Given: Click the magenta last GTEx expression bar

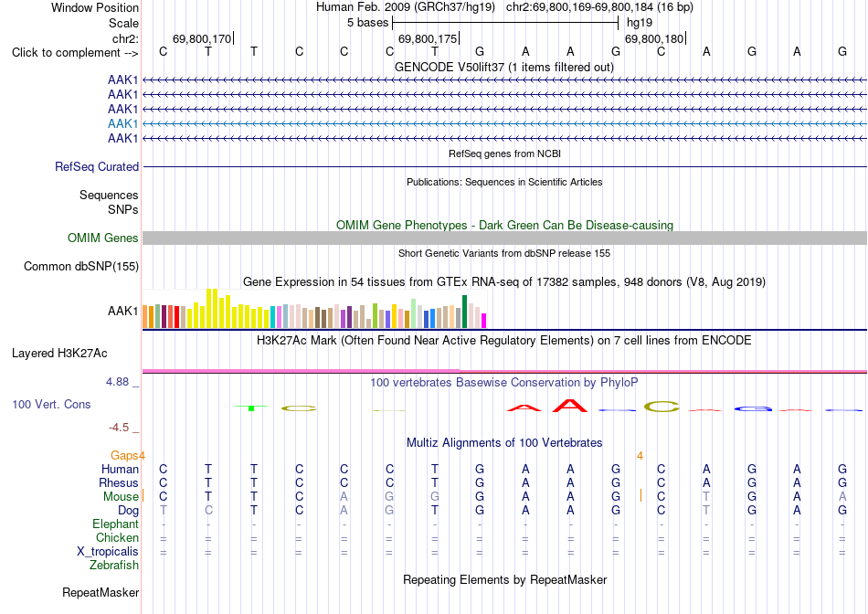Looking at the screenshot, I should 484,321.
